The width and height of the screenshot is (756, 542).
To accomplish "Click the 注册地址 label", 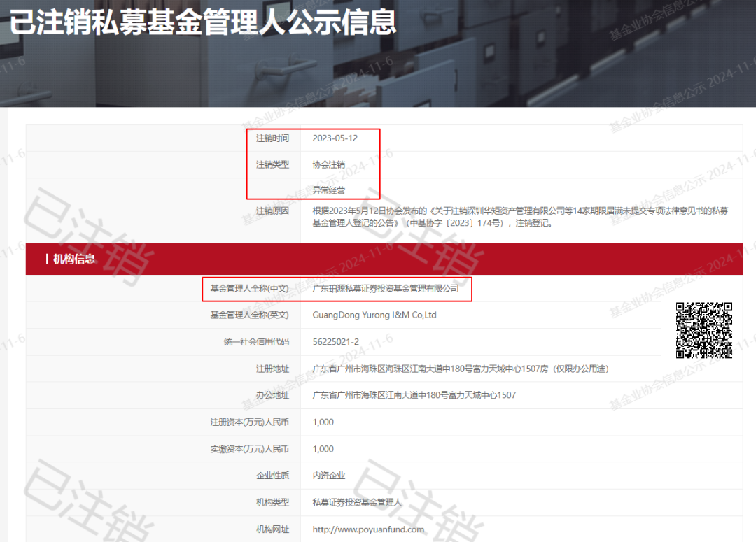I will [x=272, y=369].
